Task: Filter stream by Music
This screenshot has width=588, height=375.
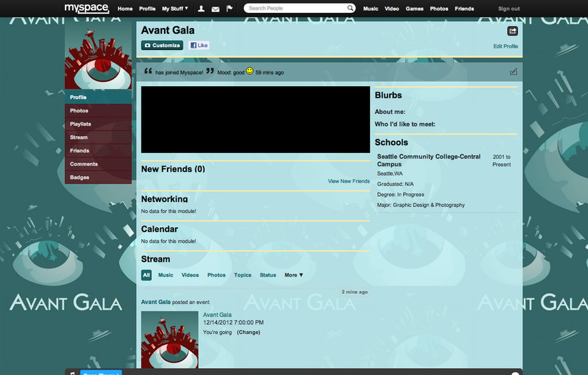Action: click(165, 275)
